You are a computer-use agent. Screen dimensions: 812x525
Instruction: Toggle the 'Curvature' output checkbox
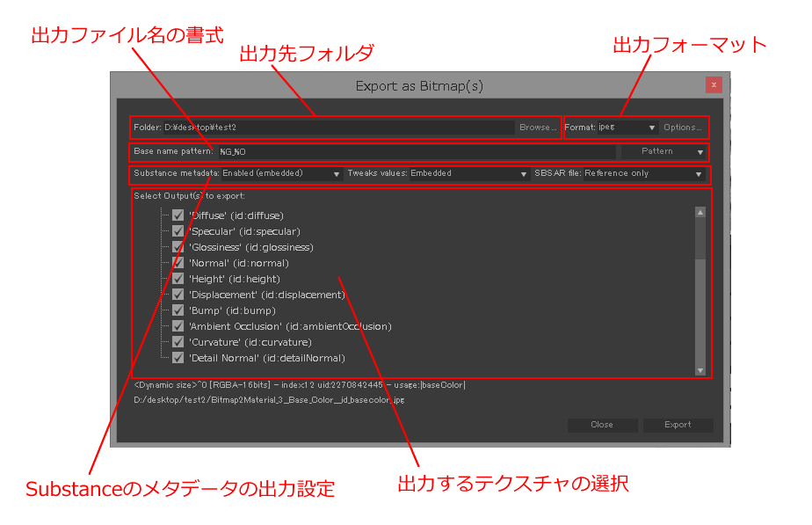[x=178, y=342]
